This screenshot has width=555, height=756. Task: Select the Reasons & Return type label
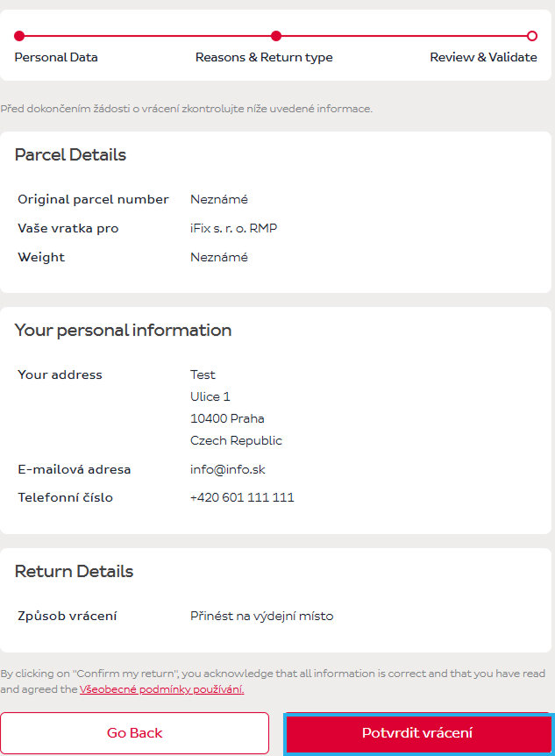coord(264,58)
